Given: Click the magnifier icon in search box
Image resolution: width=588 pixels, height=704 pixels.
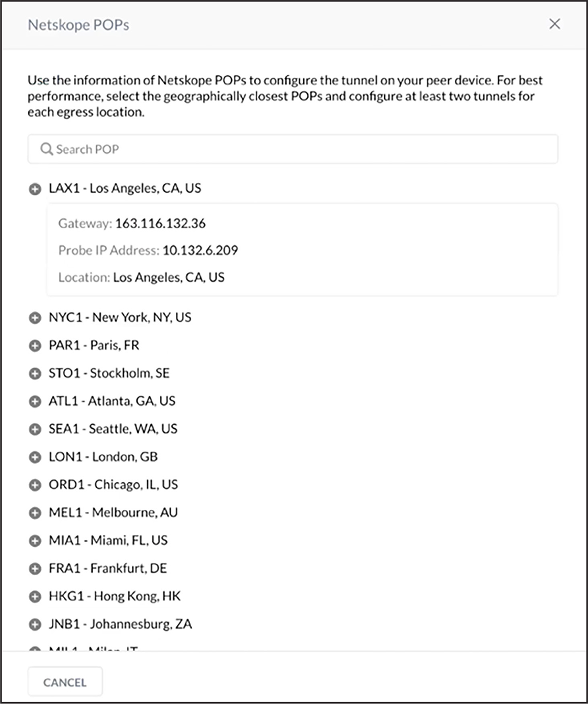Looking at the screenshot, I should tap(47, 149).
